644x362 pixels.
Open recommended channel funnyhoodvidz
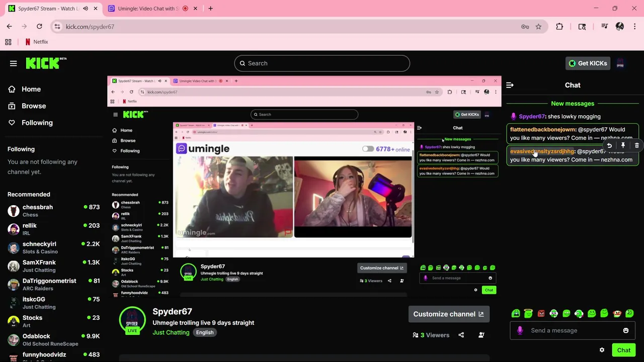click(x=53, y=355)
